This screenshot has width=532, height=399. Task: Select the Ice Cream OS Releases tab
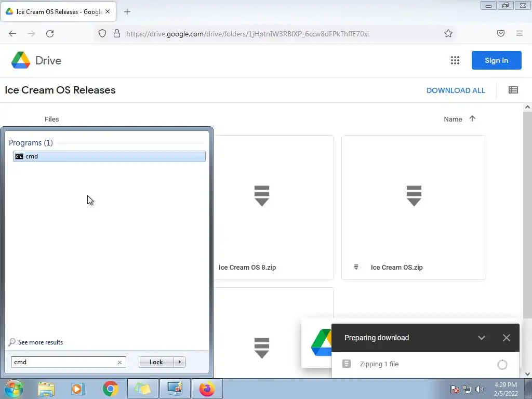coord(58,11)
